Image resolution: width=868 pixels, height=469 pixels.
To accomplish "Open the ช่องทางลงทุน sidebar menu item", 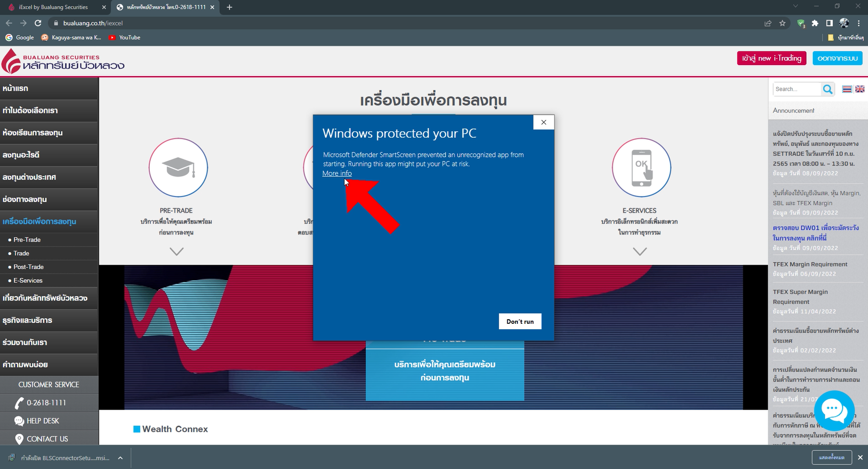I will coord(49,199).
